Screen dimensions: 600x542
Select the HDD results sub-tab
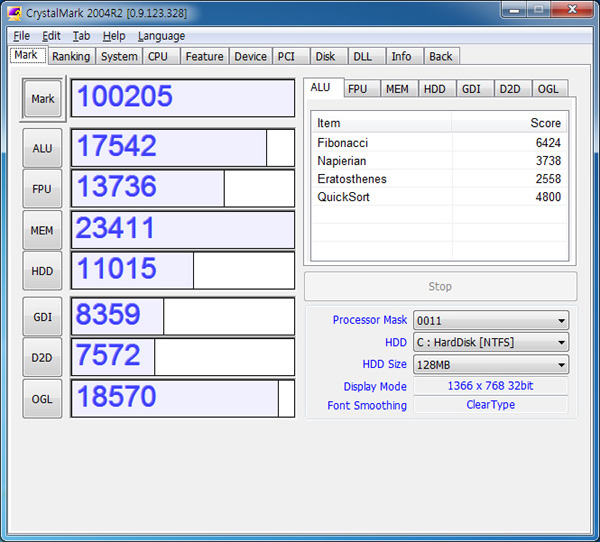(x=437, y=89)
